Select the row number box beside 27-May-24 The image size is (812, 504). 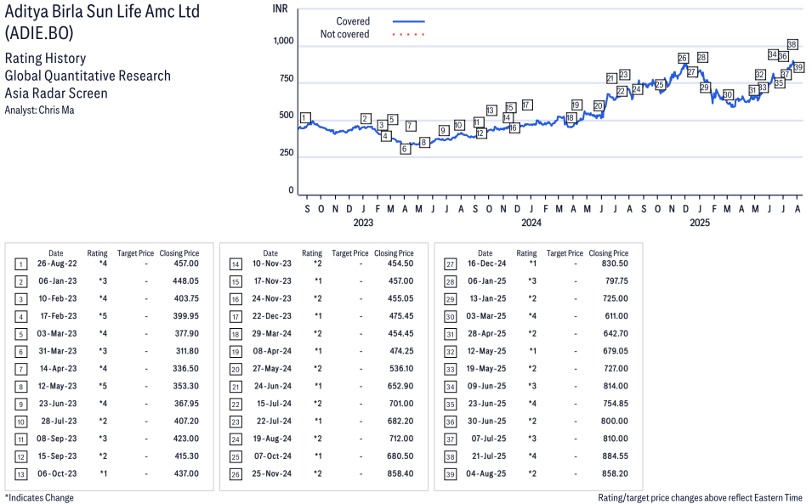pos(236,370)
